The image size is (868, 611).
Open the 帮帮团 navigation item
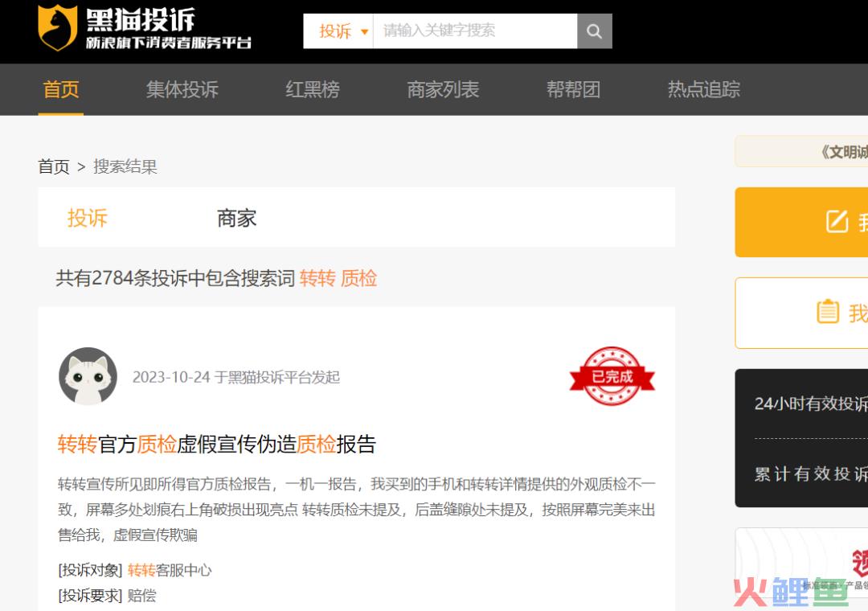pyautogui.click(x=574, y=89)
